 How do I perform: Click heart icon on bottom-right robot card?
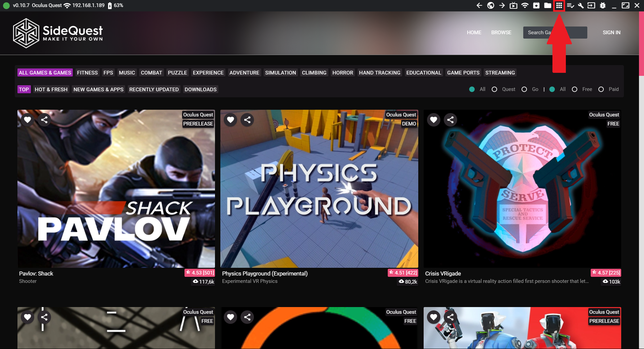click(434, 317)
